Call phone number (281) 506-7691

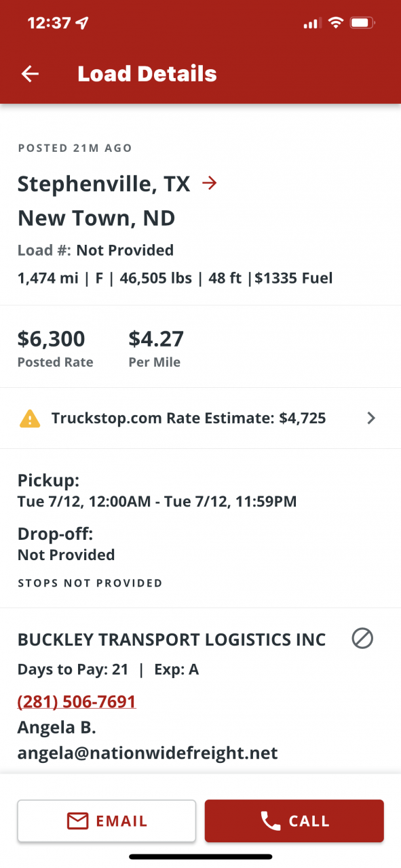click(77, 701)
